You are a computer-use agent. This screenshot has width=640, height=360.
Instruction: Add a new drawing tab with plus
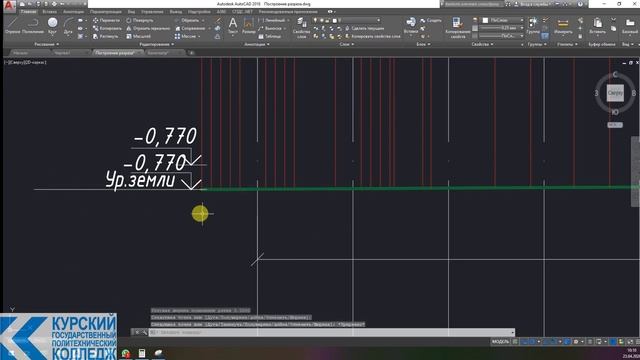(191, 53)
